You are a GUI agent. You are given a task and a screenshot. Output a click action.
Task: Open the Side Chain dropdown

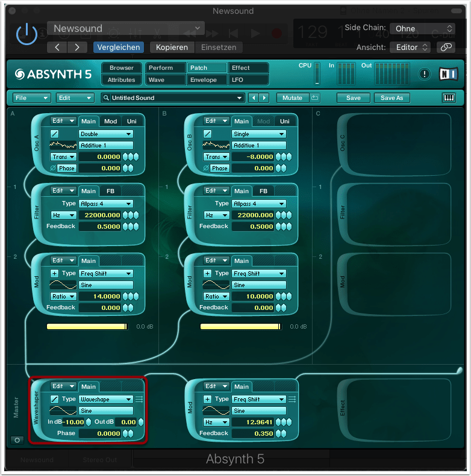422,28
